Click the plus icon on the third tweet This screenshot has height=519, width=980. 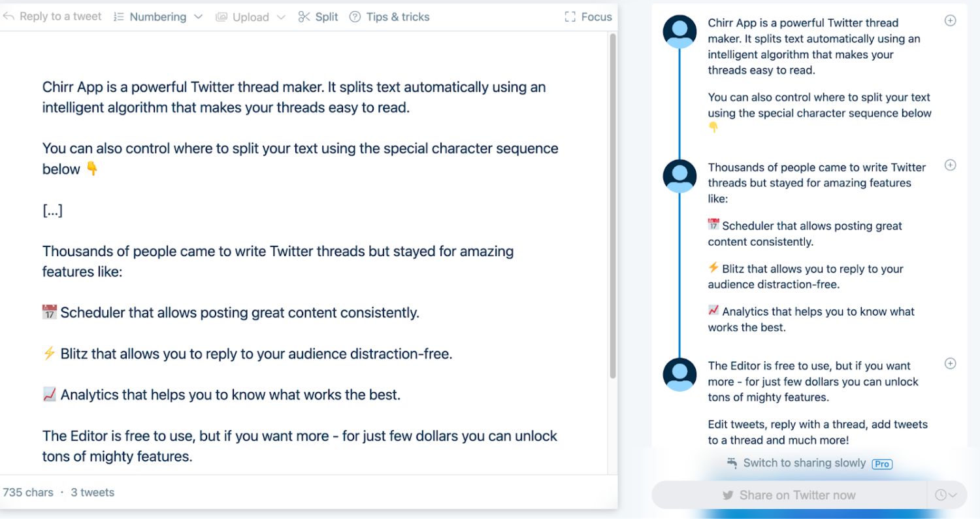(950, 363)
